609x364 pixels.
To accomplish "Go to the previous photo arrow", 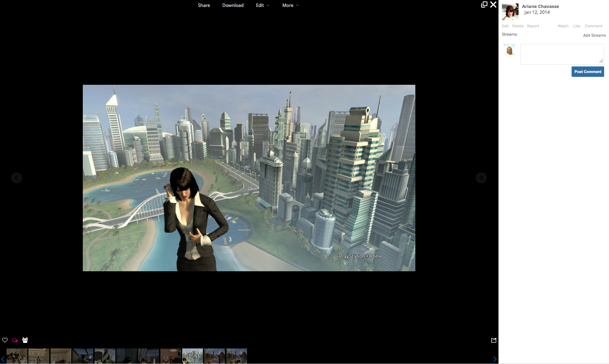I will (x=17, y=178).
